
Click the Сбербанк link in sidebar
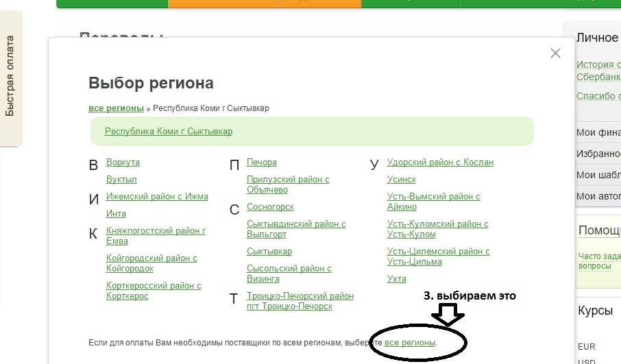pyautogui.click(x=598, y=77)
